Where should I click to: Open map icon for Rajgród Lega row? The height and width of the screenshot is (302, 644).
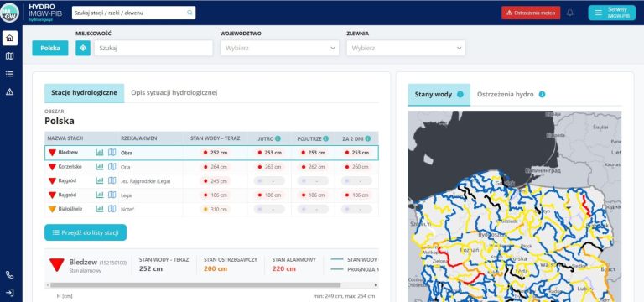tap(112, 195)
